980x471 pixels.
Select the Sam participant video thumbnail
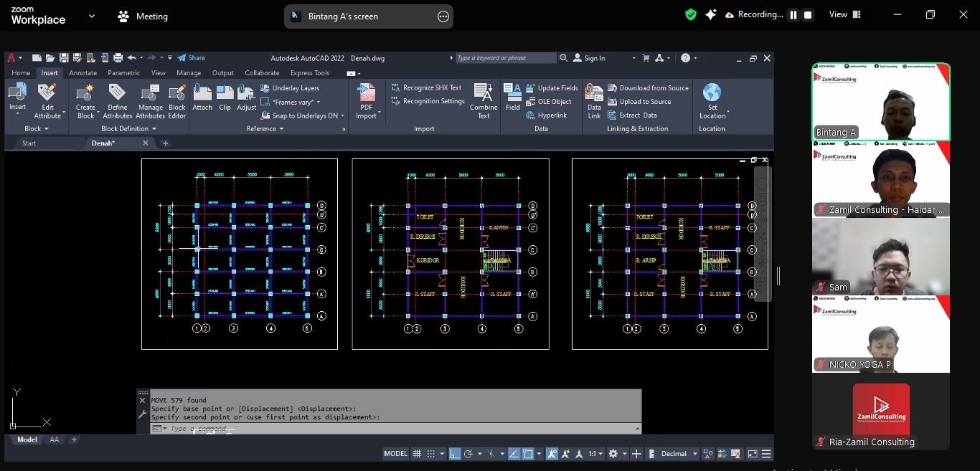pyautogui.click(x=880, y=257)
